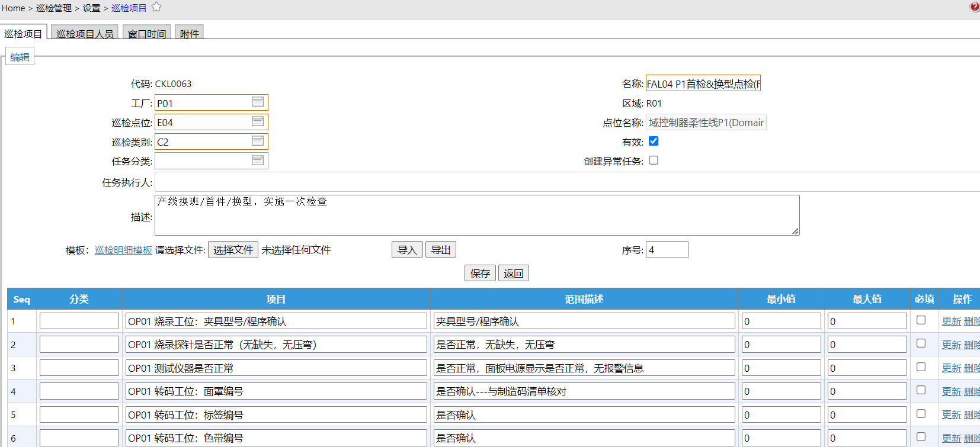980x447 pixels.
Task: Enable the 创建异常任务 checkbox
Action: tap(654, 160)
